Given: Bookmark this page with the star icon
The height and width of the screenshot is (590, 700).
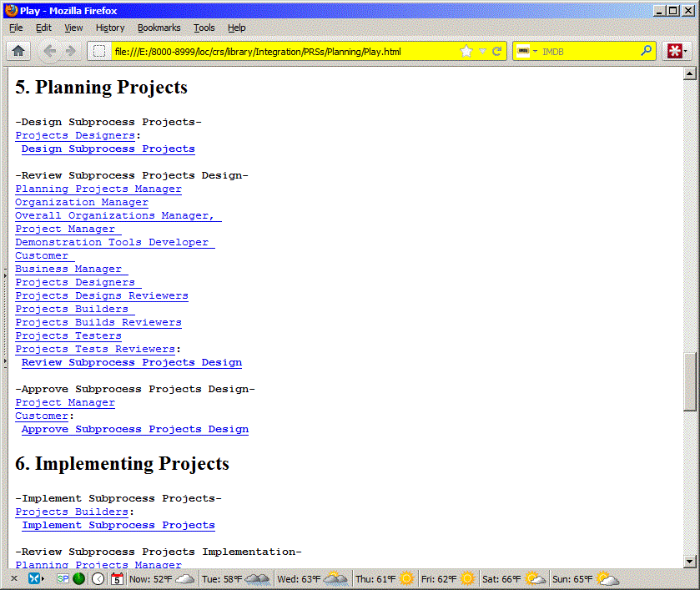Looking at the screenshot, I should (466, 52).
